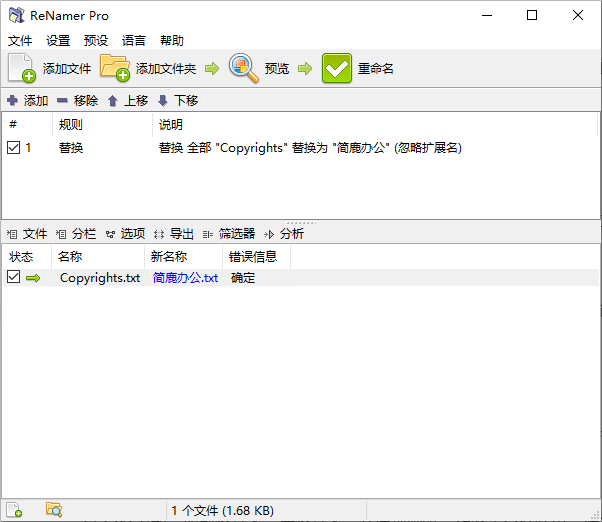Click the ReNamer Pro title bar app icon
The height and width of the screenshot is (522, 602).
click(17, 15)
